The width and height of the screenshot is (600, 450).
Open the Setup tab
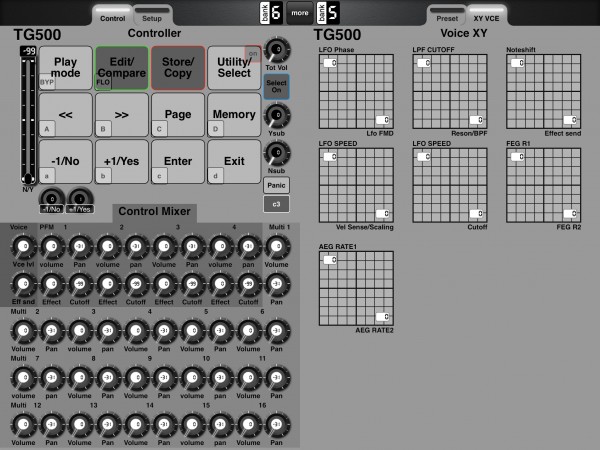152,16
